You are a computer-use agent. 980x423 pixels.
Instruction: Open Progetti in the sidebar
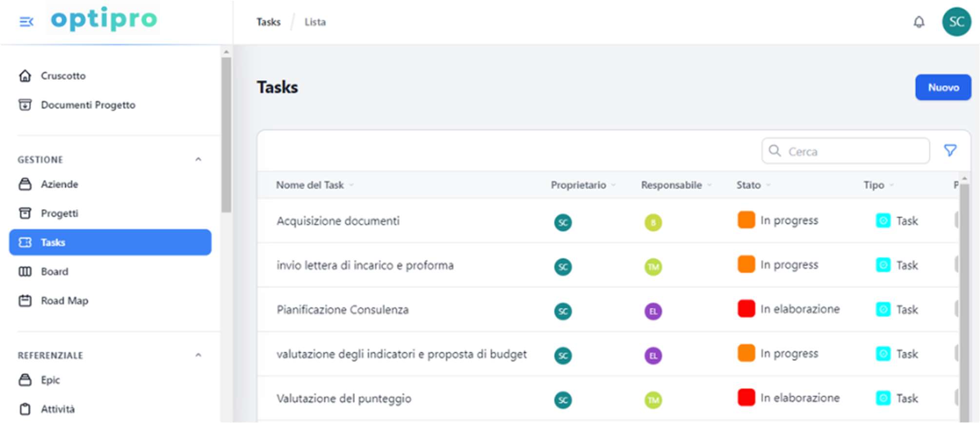click(59, 213)
